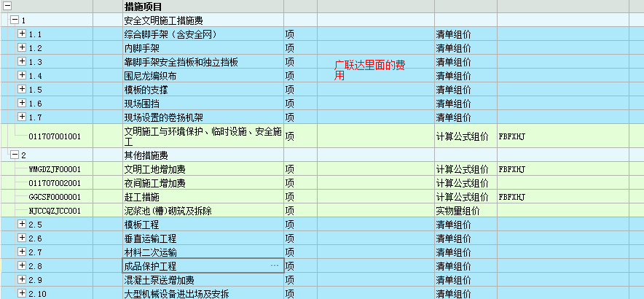Viewport: 644px width, 299px height.
Task: Open the ellipsis button in 成品保护工程 cell
Action: [x=275, y=265]
